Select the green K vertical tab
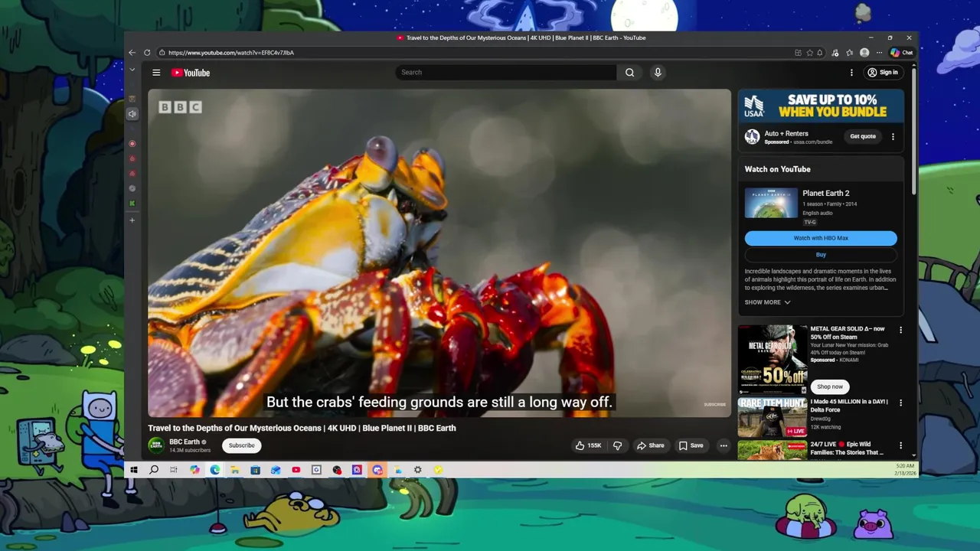Viewport: 980px width, 551px height. [132, 204]
